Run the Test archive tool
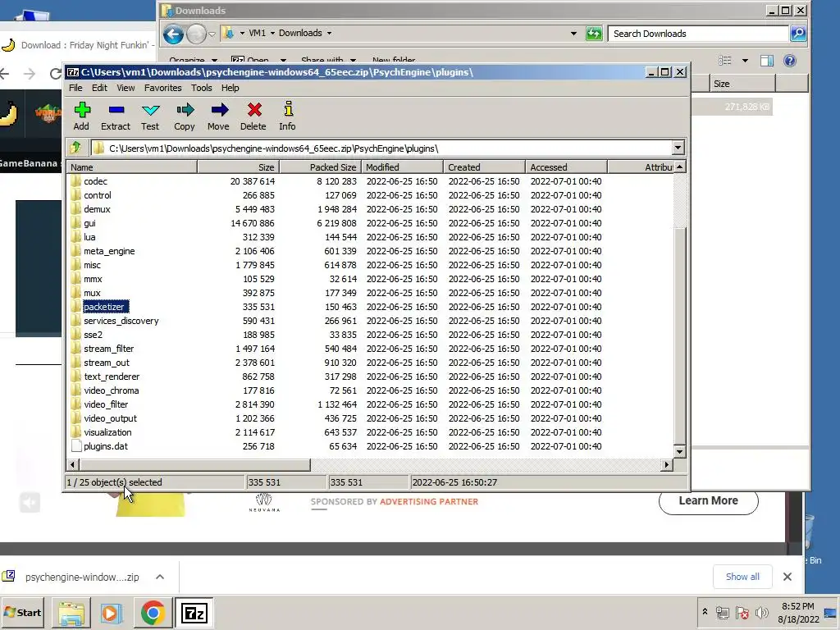Screen dimensions: 840x630 click(x=151, y=111)
